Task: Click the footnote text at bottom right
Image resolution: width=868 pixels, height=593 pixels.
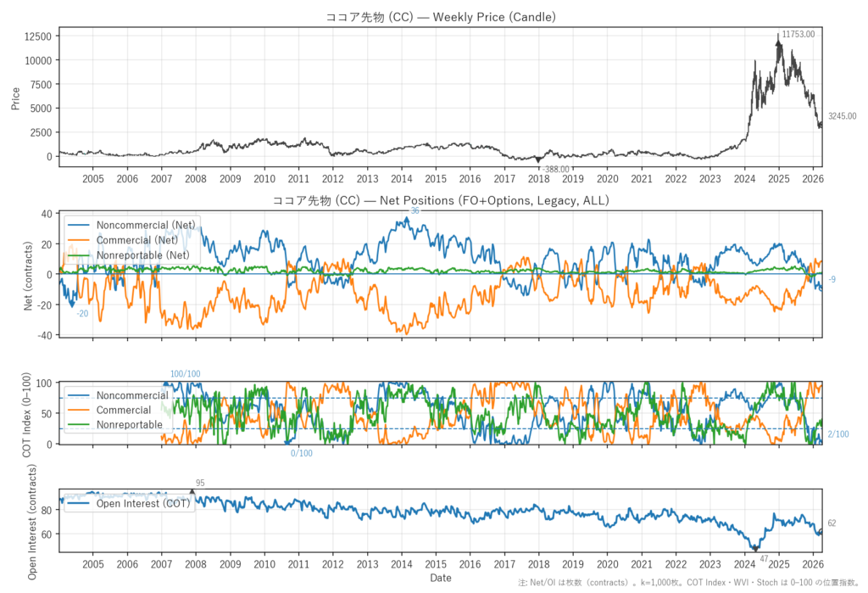Action: point(689,585)
